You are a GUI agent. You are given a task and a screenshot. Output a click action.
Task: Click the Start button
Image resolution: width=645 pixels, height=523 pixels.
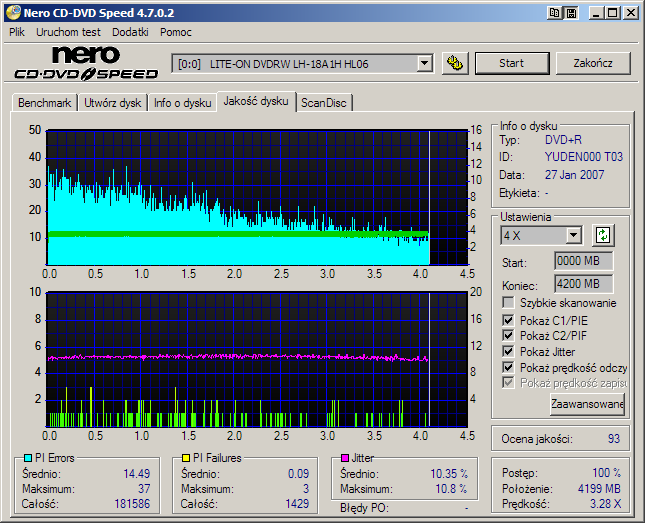tap(512, 63)
